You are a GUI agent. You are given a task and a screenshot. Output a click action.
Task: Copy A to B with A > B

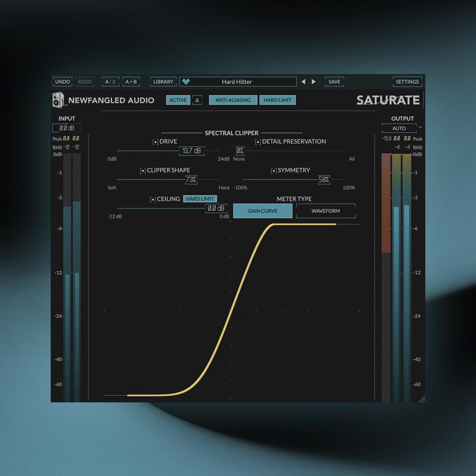[x=131, y=82]
